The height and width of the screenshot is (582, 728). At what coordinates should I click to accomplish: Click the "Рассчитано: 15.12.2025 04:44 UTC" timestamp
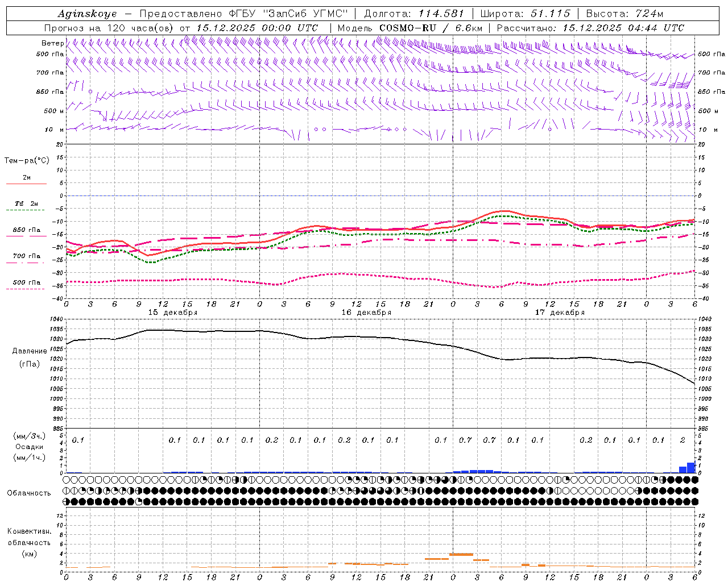[590, 28]
